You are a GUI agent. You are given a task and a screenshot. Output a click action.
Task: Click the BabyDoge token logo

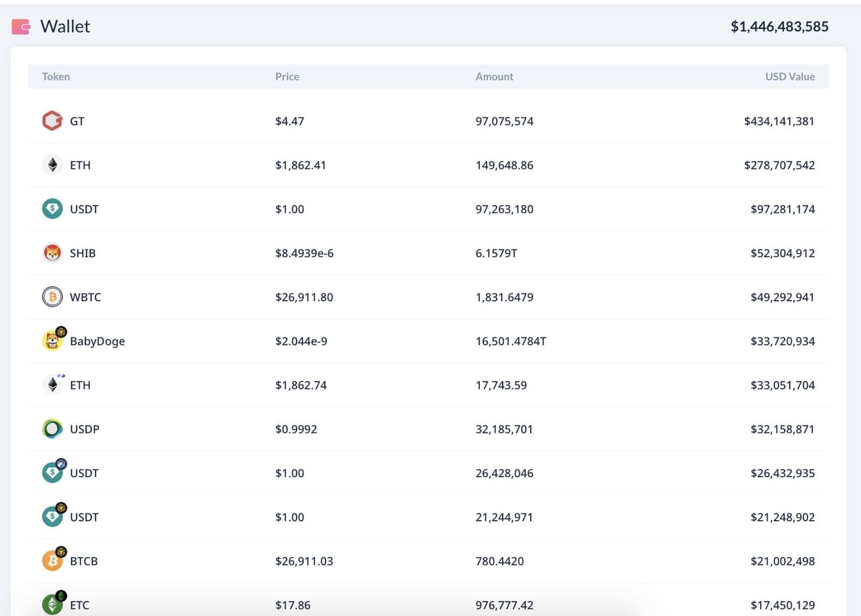[x=53, y=340]
